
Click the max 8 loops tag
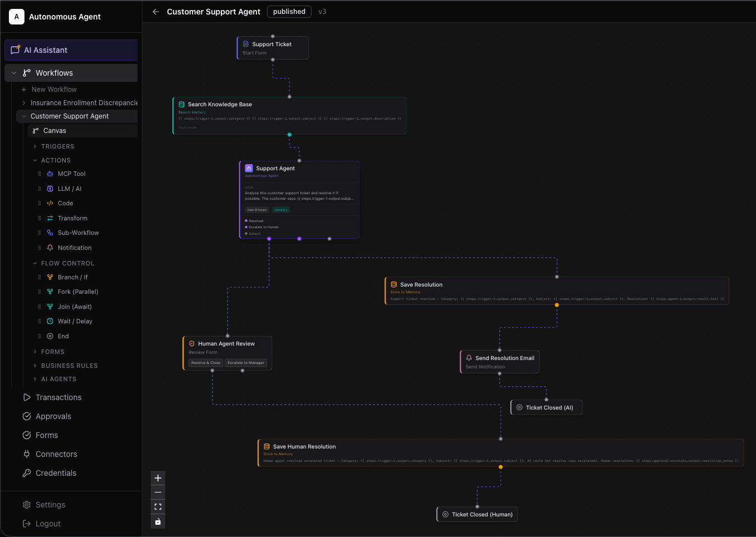tap(257, 210)
